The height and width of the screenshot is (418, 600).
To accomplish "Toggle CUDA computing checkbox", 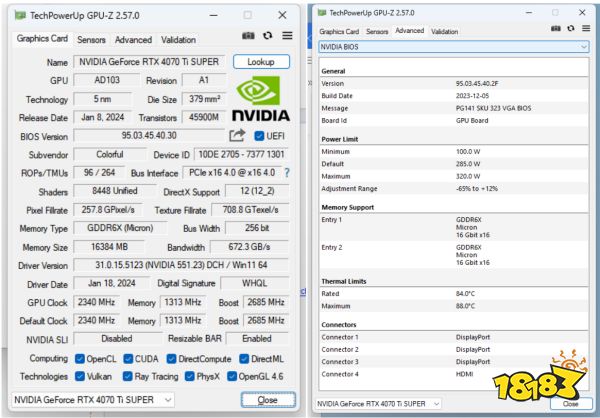I will point(128,359).
